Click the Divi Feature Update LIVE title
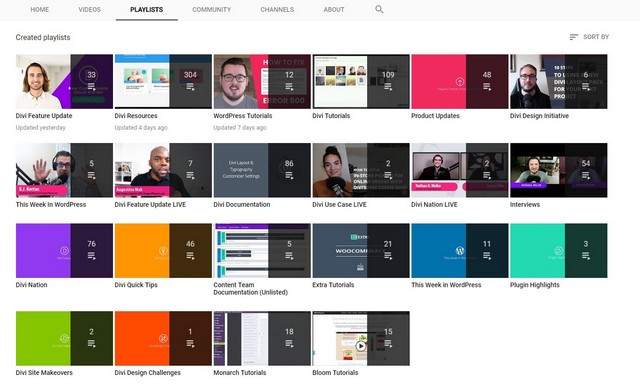The image size is (640, 390). [x=150, y=204]
